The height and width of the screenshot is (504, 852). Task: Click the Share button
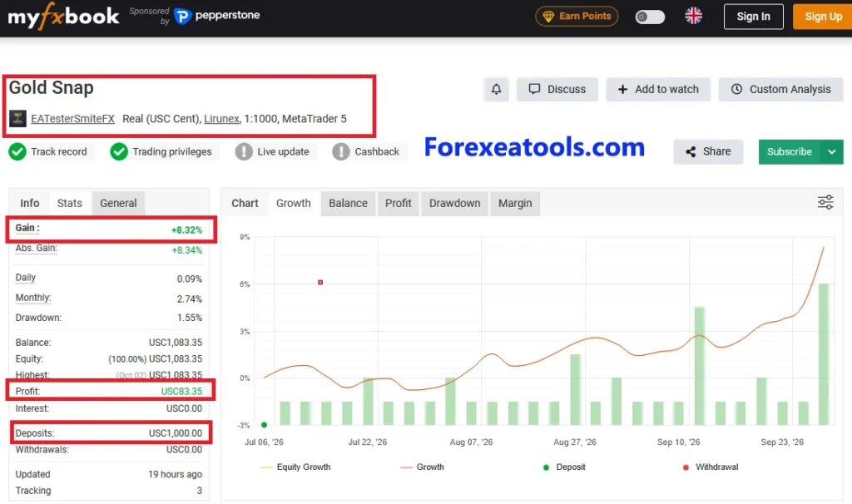pos(708,151)
